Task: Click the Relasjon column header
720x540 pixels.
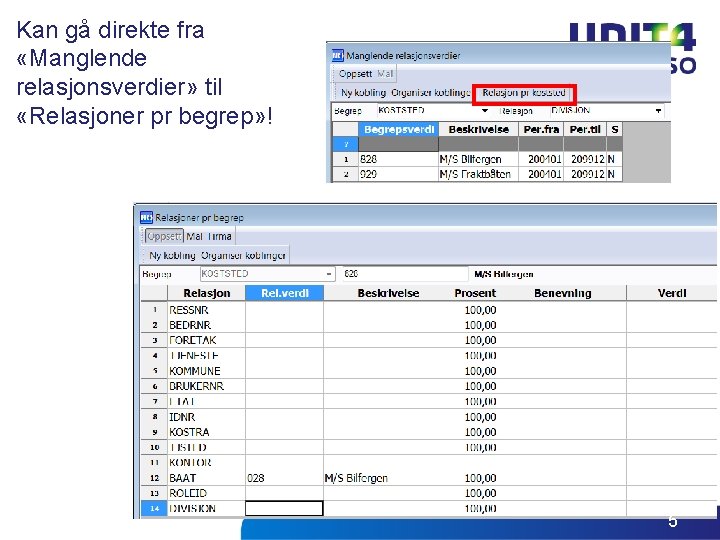Action: 206,293
